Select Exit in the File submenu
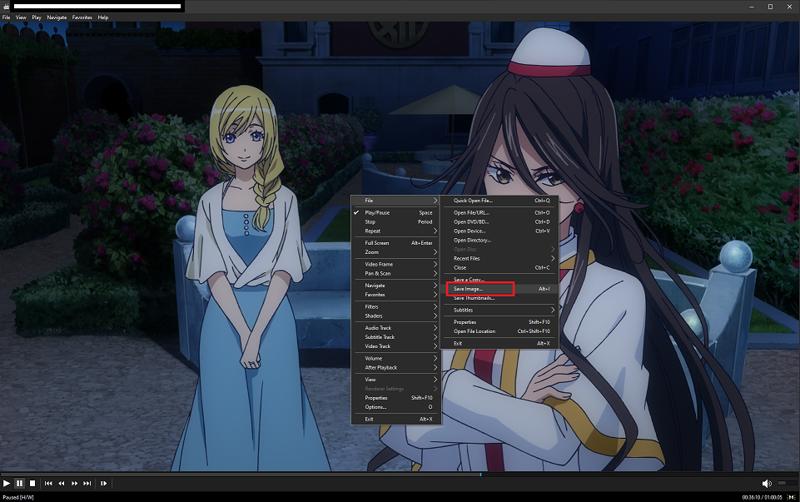The height and width of the screenshot is (502, 800). tap(499, 344)
